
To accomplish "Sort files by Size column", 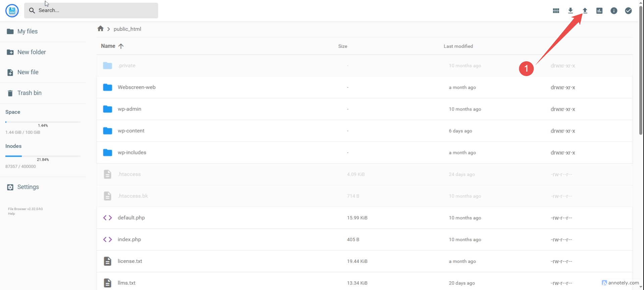I will (342, 46).
